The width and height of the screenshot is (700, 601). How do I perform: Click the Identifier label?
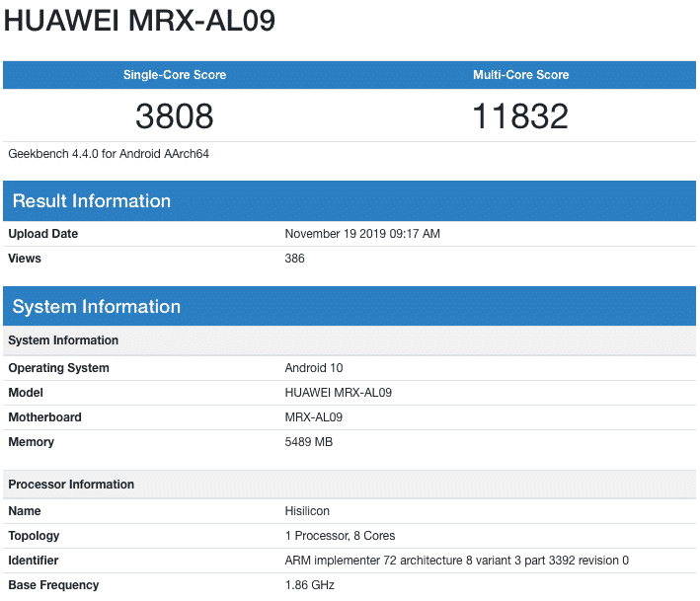coord(34,561)
